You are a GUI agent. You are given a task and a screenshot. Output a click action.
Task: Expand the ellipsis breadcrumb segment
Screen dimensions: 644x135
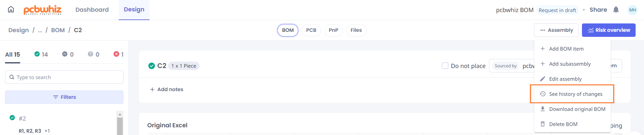tap(40, 30)
